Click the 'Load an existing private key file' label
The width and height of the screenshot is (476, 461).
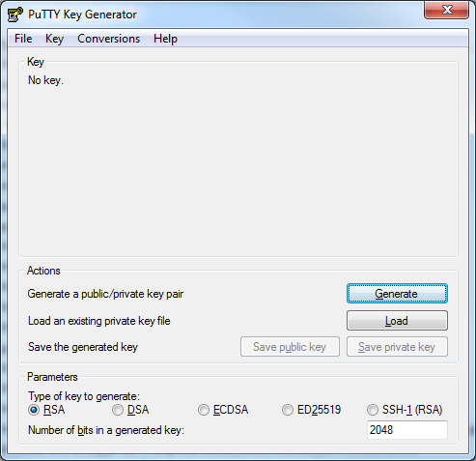[99, 321]
